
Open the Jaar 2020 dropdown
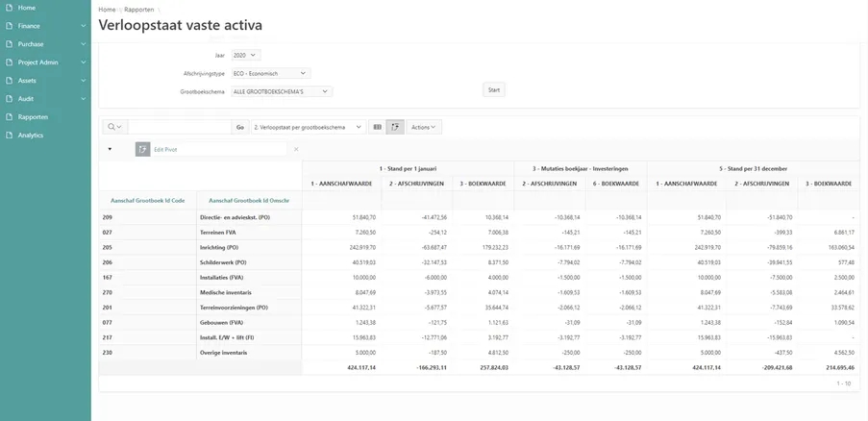tap(246, 55)
